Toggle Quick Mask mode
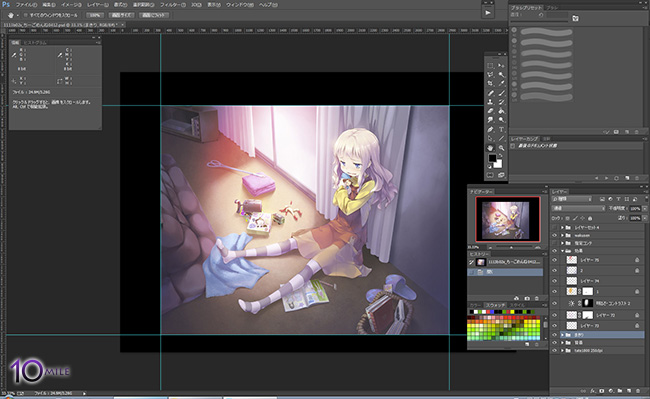 point(490,175)
